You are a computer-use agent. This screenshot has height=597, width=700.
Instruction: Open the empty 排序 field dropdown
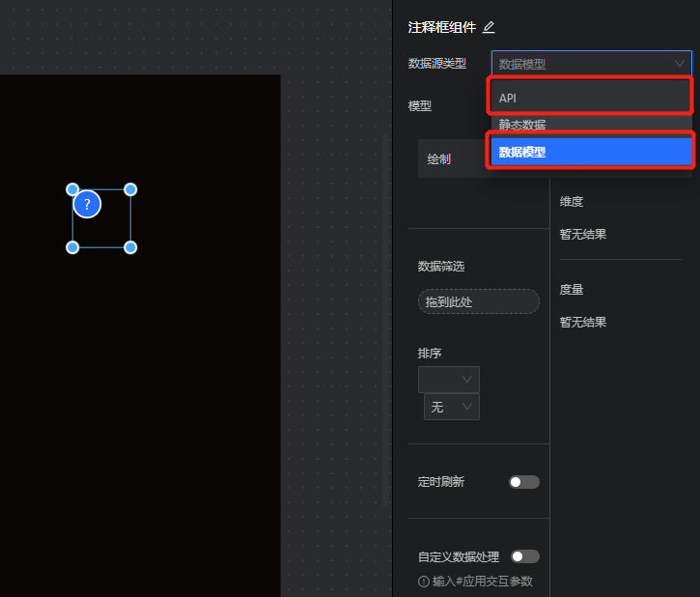(x=449, y=380)
